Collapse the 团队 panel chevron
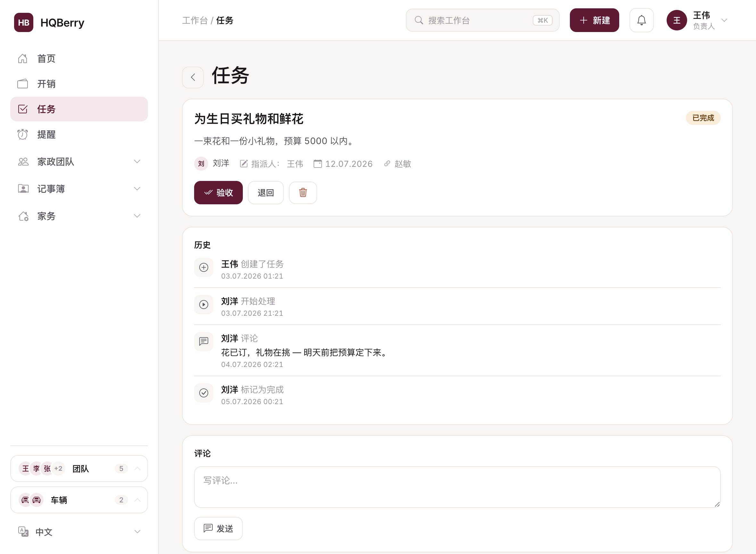Viewport: 756px width, 554px height. (137, 468)
